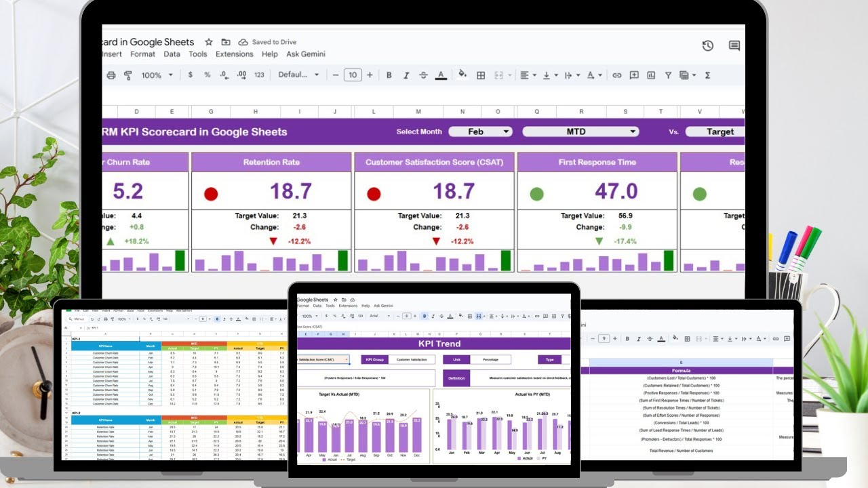Toggle italic in main window toolbar
The height and width of the screenshot is (488, 868).
pos(406,75)
